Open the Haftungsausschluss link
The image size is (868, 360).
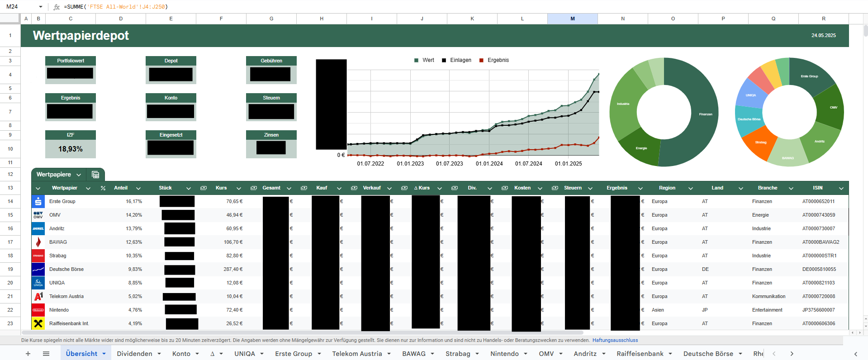tap(615, 340)
